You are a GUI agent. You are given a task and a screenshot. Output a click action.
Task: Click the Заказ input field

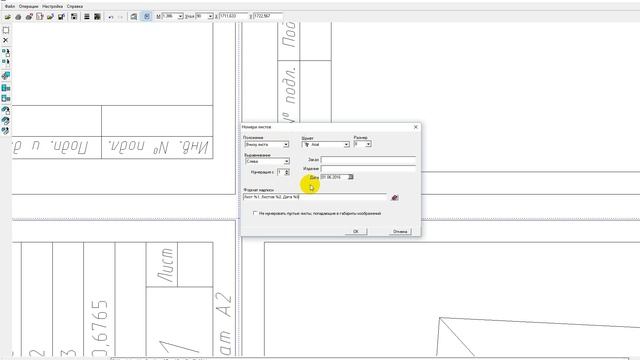[x=368, y=160]
